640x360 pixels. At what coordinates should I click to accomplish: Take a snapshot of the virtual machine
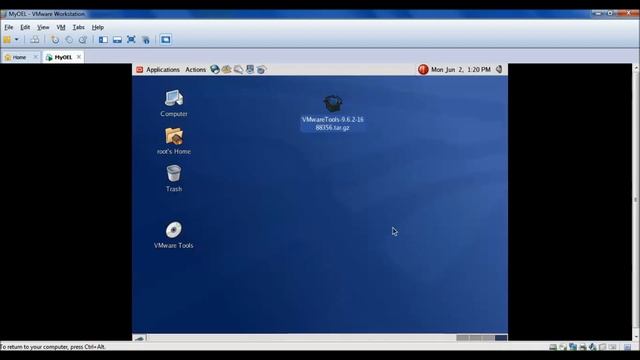pos(55,40)
